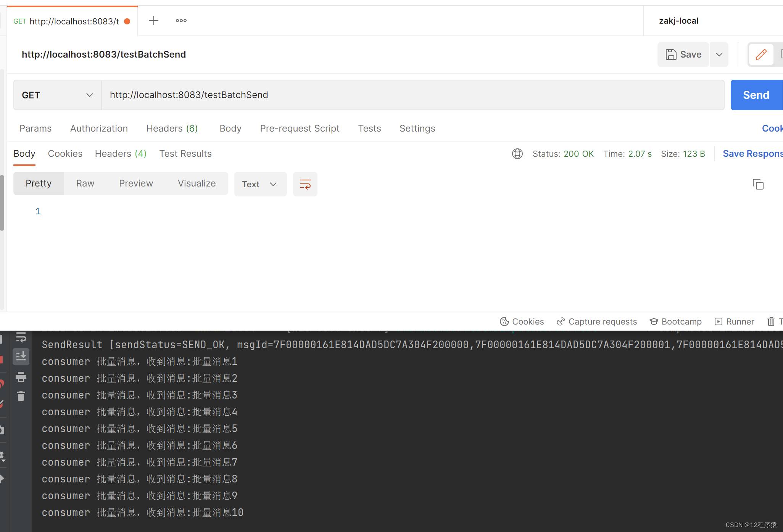The image size is (783, 532).
Task: Expand the Save options arrow
Action: (x=719, y=55)
